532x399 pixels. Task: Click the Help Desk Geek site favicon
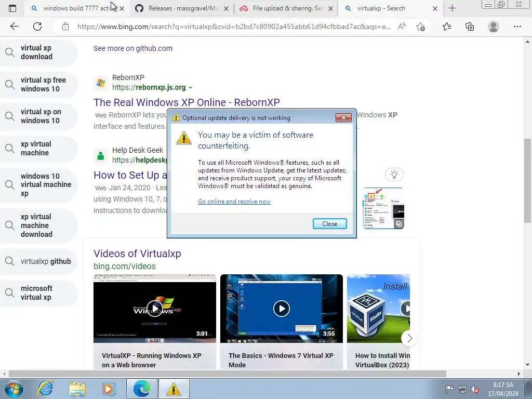click(x=100, y=156)
